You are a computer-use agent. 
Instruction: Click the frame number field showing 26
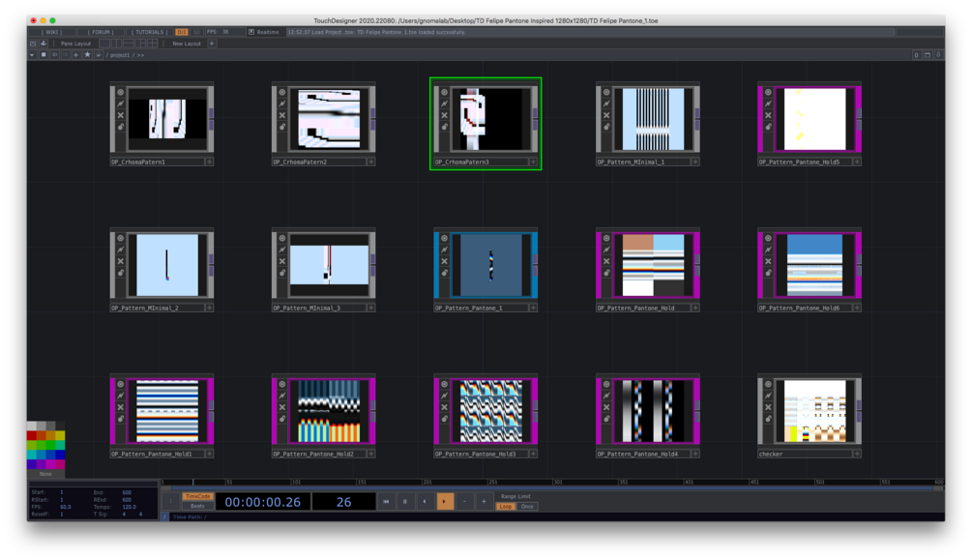[344, 502]
